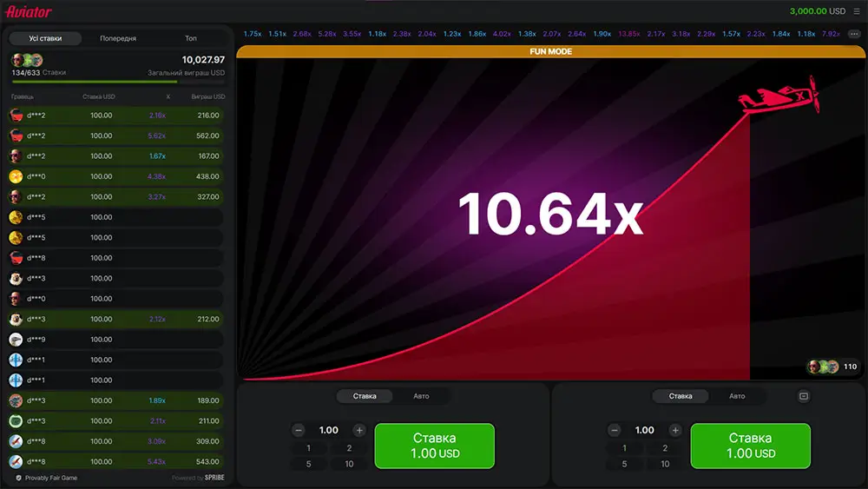This screenshot has width=868, height=489.
Task: Expand multiplier history with the three-dots button
Action: pyautogui.click(x=854, y=34)
